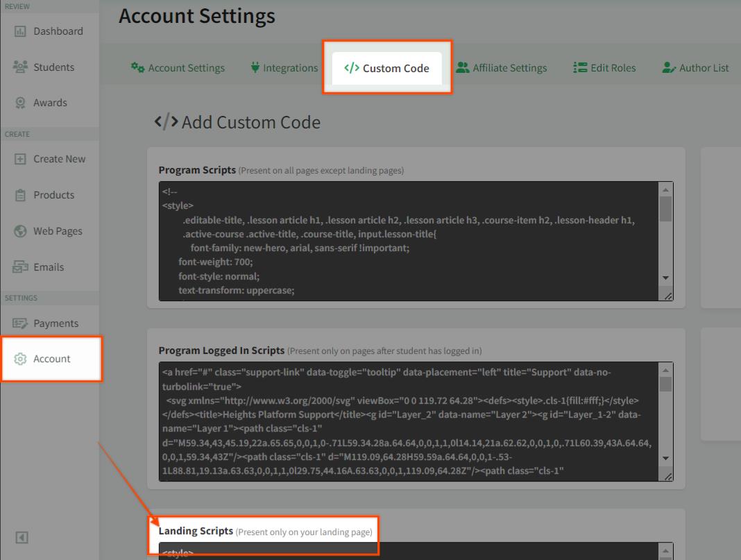Open the Account Settings tab
The height and width of the screenshot is (560, 741).
[178, 68]
